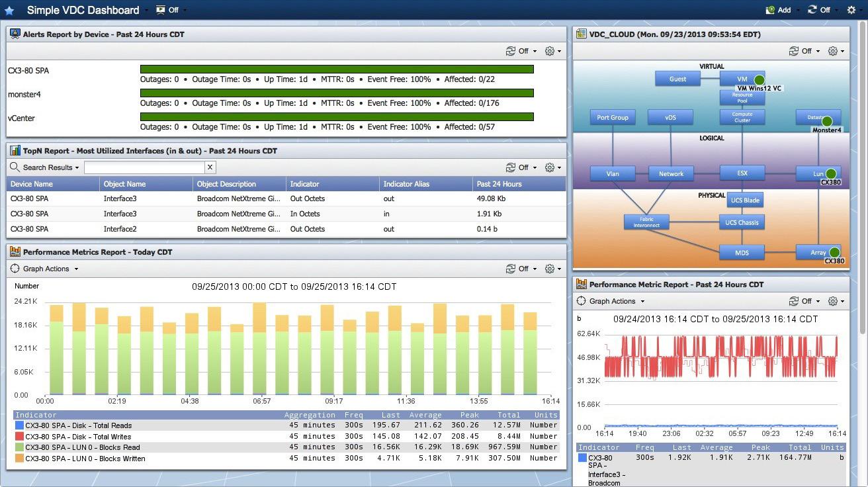Image resolution: width=868 pixels, height=487 pixels.
Task: Click the UCS Chassis node in diagram
Action: click(x=742, y=222)
